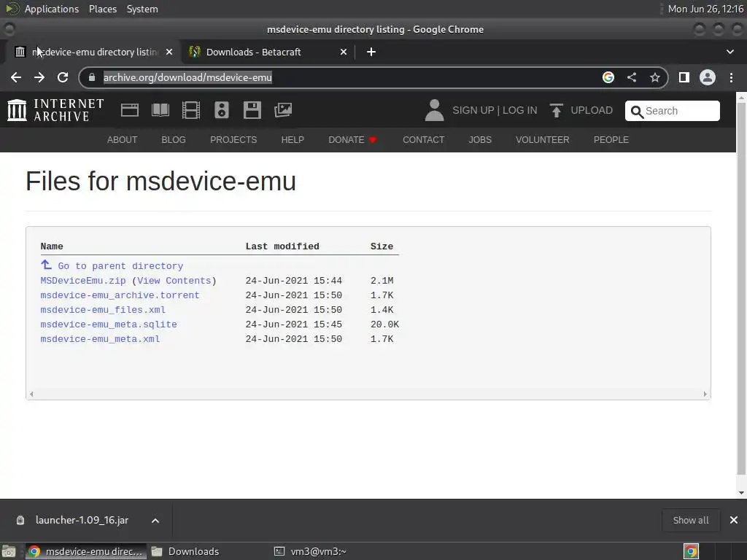This screenshot has width=747, height=560.
Task: Click the DONATE nav link
Action: click(352, 139)
